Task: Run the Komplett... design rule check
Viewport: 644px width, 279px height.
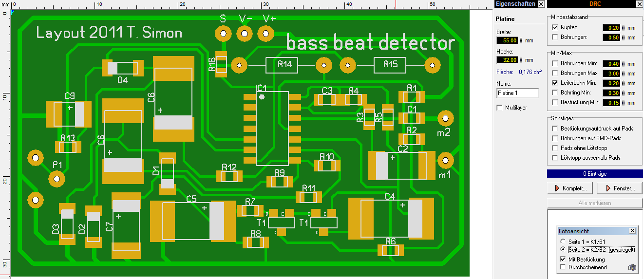Action: pos(570,188)
